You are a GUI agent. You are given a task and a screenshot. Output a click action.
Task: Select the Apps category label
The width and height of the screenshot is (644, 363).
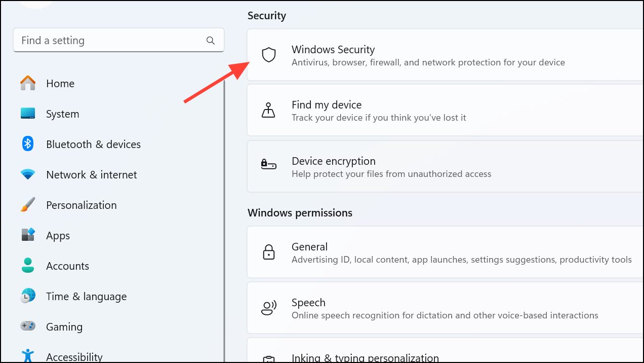pos(58,236)
